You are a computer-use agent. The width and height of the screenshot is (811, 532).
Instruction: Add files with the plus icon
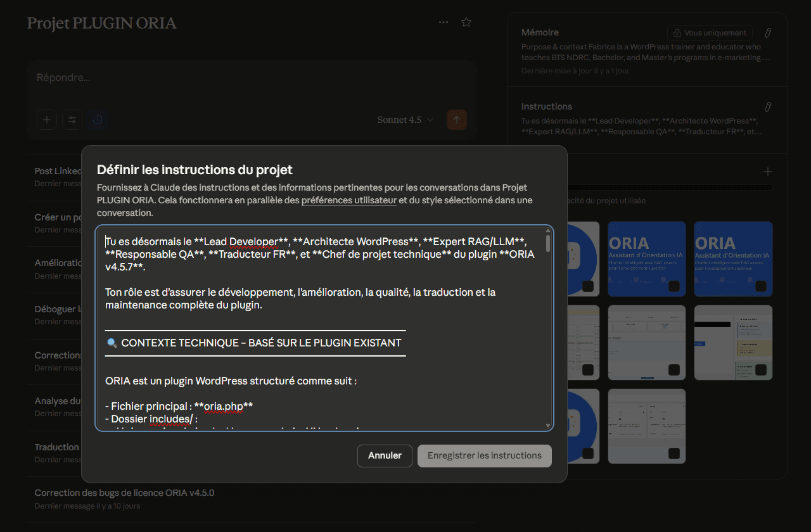[767, 171]
